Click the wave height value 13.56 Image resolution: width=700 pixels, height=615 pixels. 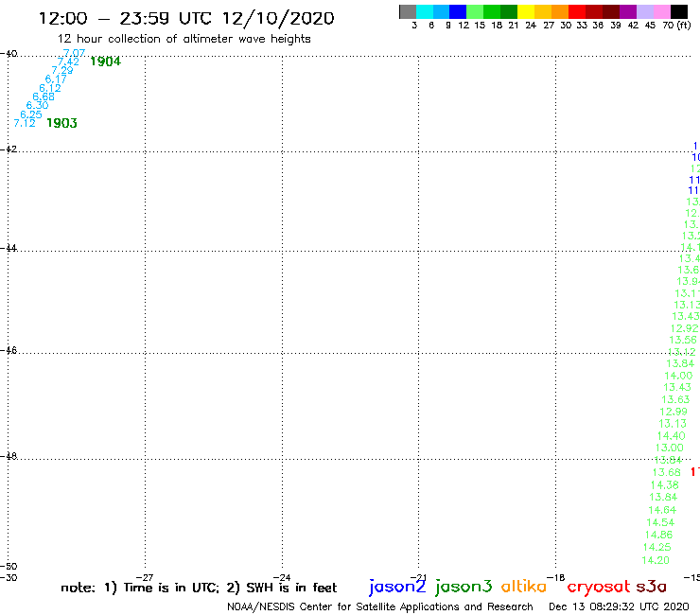(683, 340)
